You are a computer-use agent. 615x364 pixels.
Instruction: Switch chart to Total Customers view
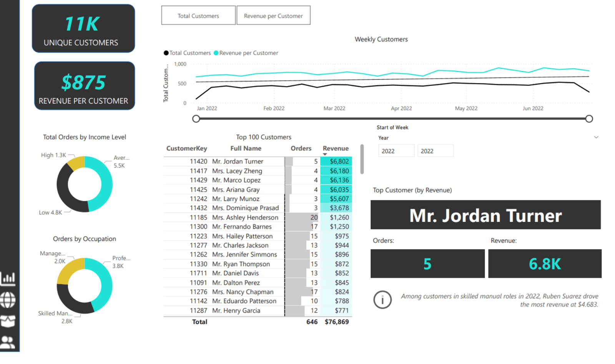[198, 16]
